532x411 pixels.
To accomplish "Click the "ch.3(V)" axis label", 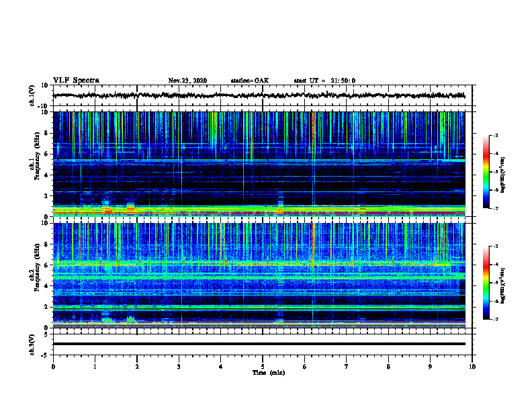I will tap(32, 345).
